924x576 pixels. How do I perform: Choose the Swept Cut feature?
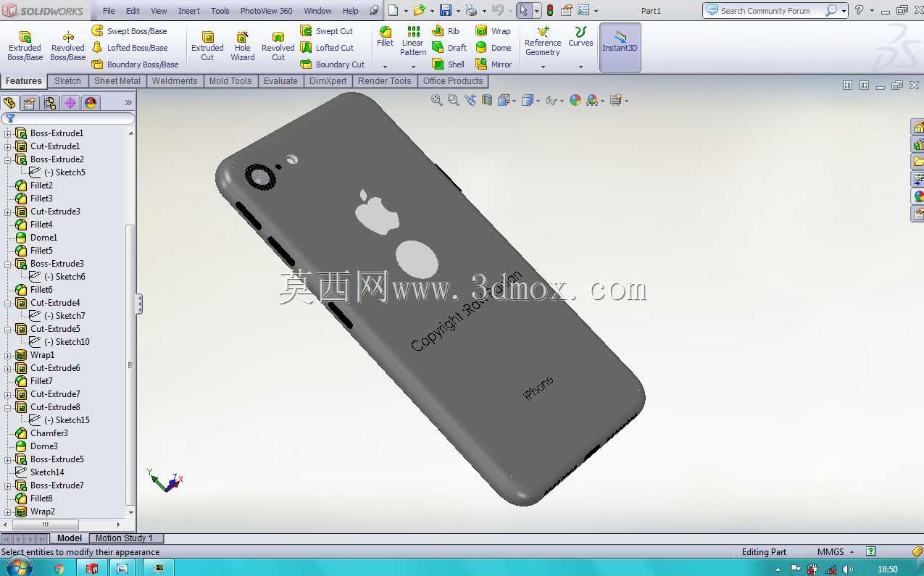pos(327,31)
